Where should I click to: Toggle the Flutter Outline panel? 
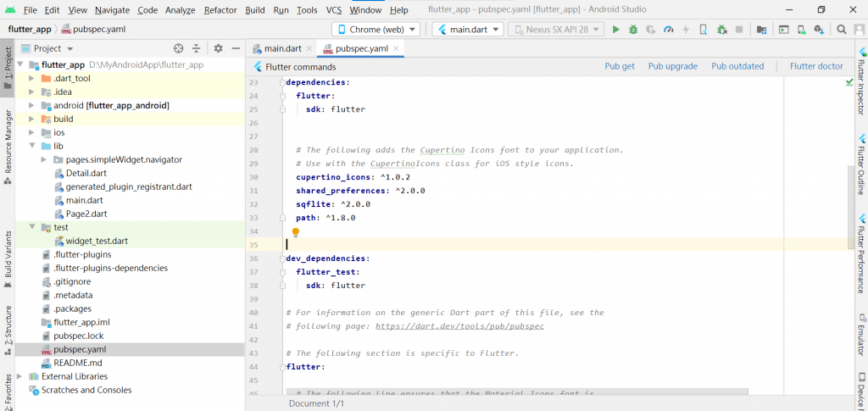861,164
